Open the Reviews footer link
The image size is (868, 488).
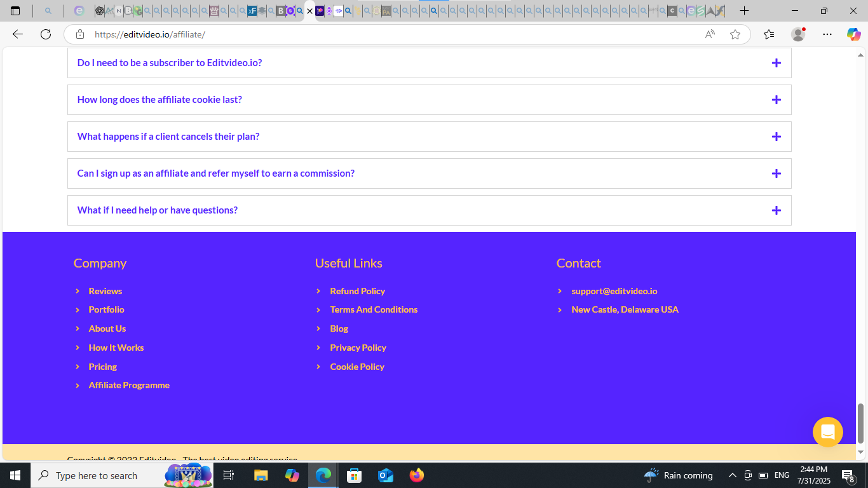[x=105, y=291]
